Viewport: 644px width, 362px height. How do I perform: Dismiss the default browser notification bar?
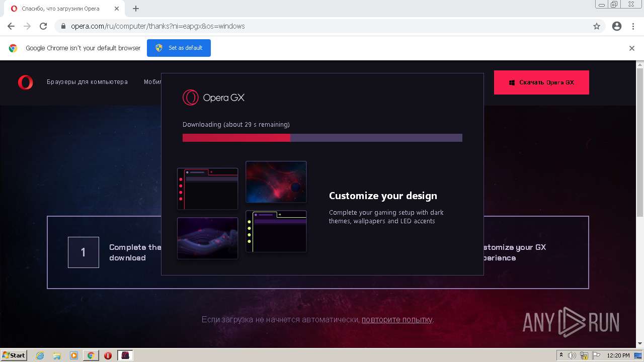pyautogui.click(x=632, y=48)
